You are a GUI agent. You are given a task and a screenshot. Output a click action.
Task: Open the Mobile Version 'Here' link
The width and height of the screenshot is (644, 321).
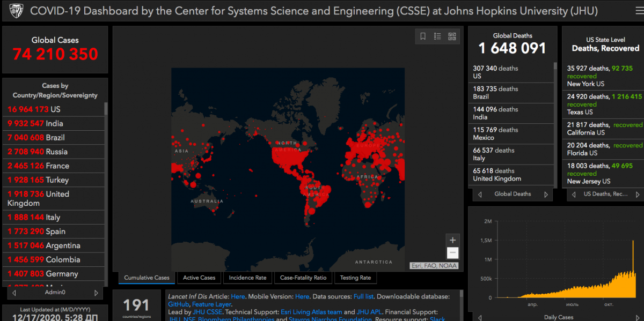tap(302, 296)
